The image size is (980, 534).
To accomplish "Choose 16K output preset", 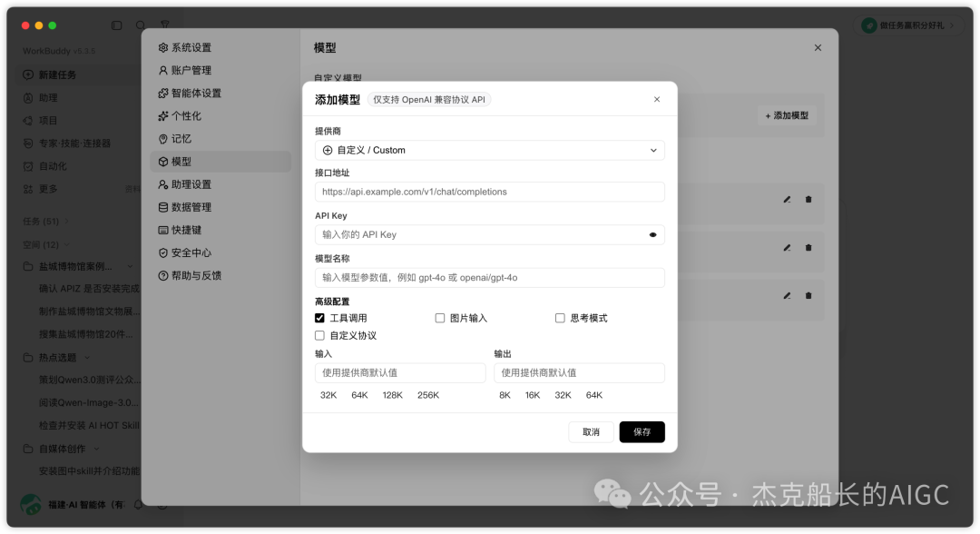I will click(533, 395).
